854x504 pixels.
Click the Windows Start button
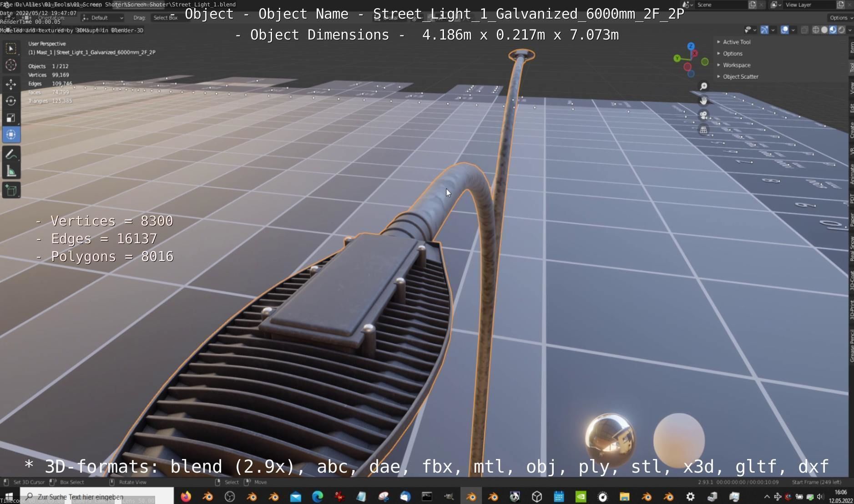tap(9, 496)
